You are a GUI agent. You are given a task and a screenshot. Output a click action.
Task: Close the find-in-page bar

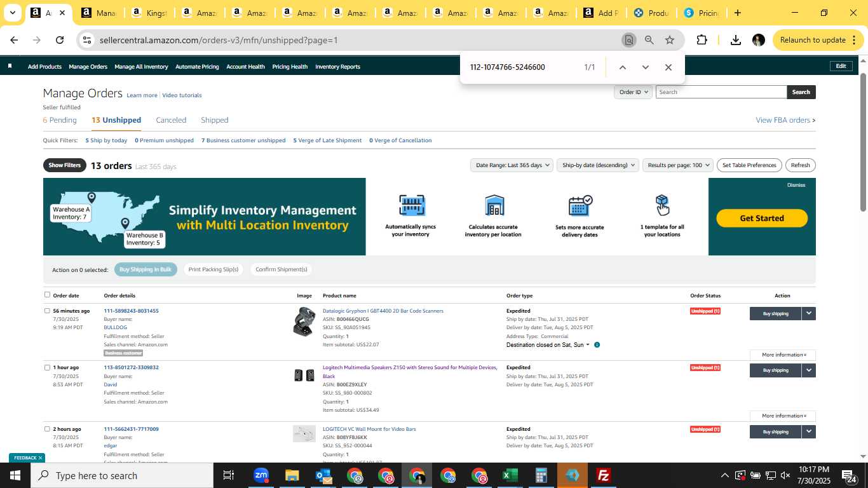pyautogui.click(x=668, y=67)
